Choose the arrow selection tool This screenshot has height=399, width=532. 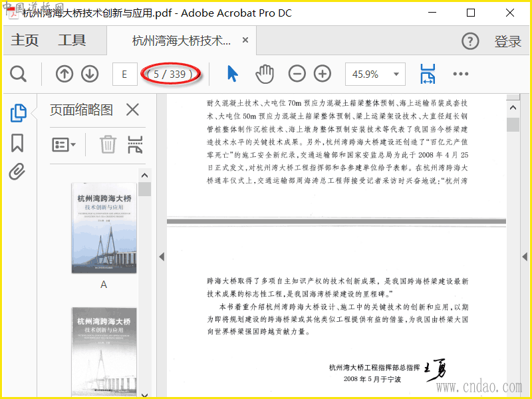click(232, 74)
